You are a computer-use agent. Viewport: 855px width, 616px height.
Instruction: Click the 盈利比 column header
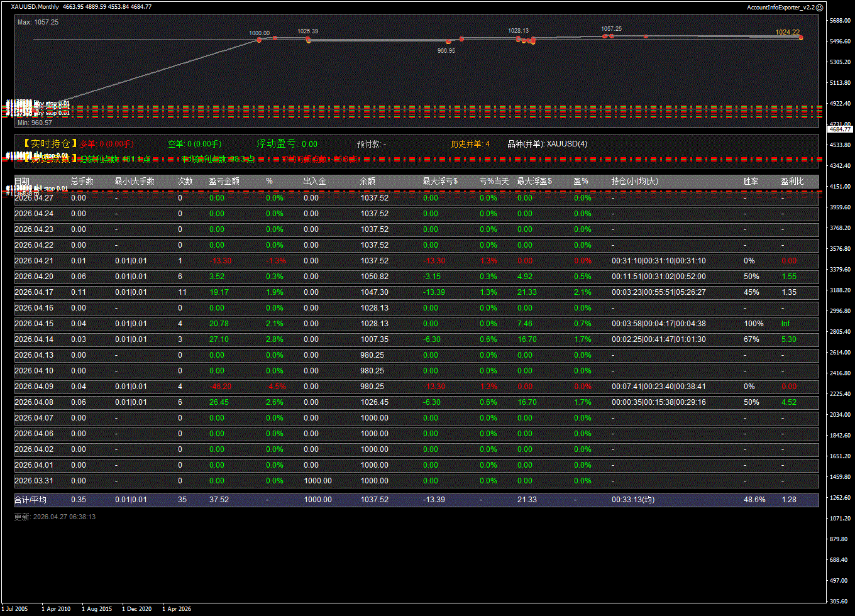coord(792,181)
